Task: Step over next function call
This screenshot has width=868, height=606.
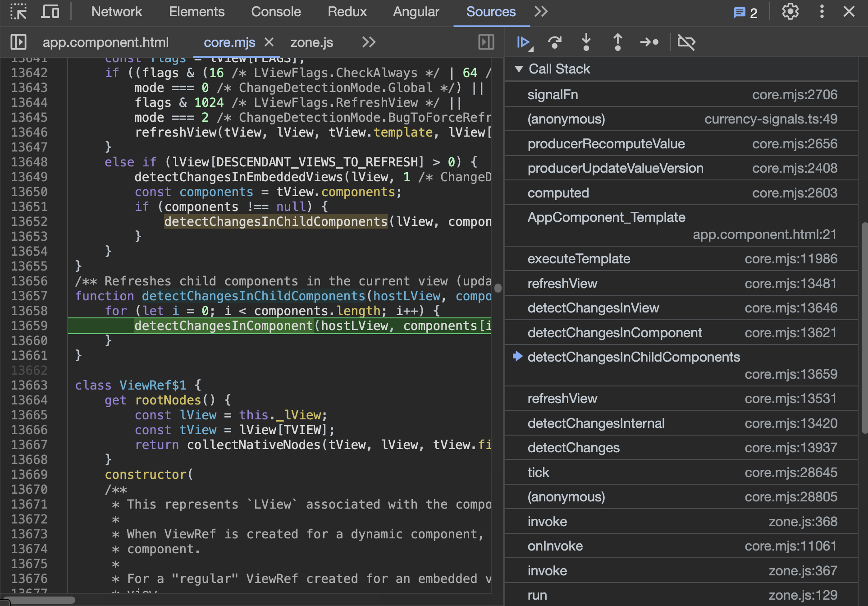Action: pos(555,42)
